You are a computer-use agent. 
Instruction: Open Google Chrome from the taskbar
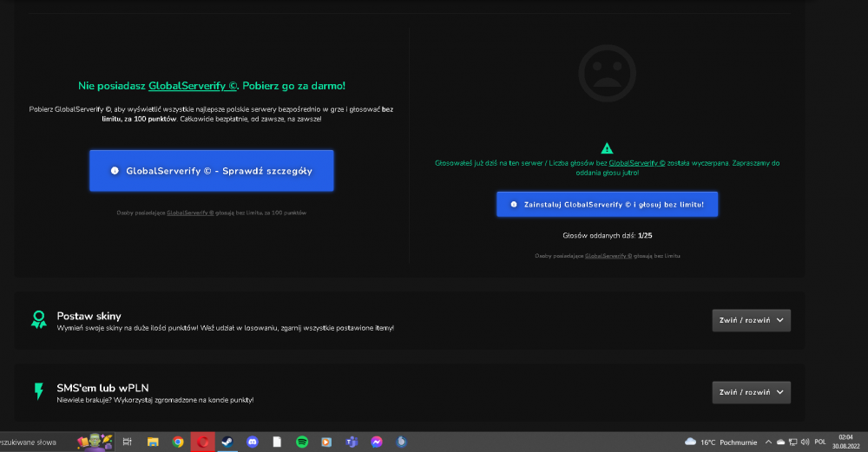pos(178,442)
